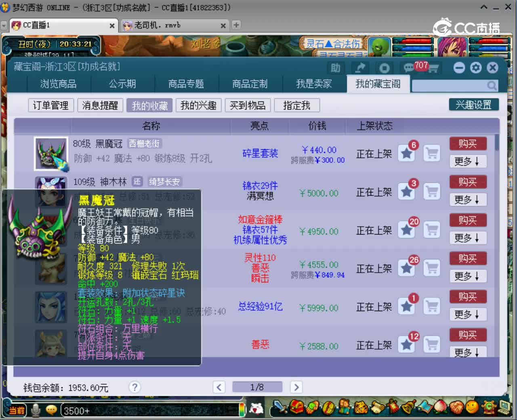Click the orange chat bubble icon in chat bar
The image size is (517, 420).
[51, 410]
